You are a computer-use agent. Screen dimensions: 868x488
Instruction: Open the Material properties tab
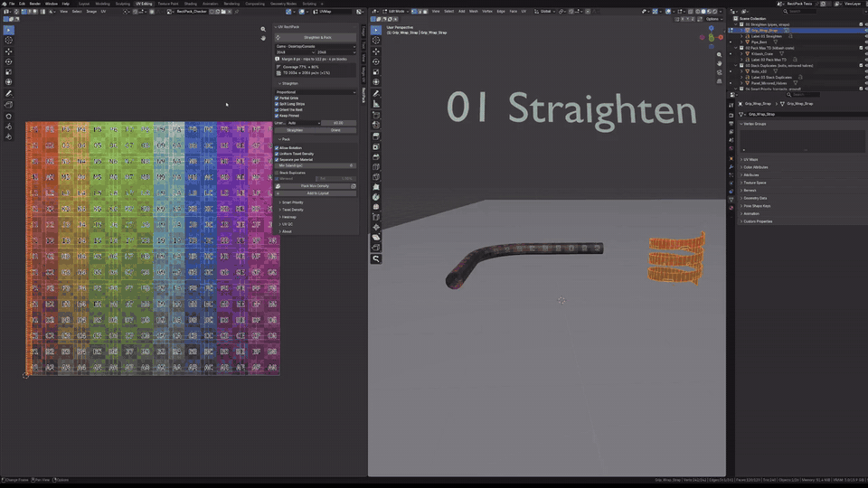(x=731, y=208)
